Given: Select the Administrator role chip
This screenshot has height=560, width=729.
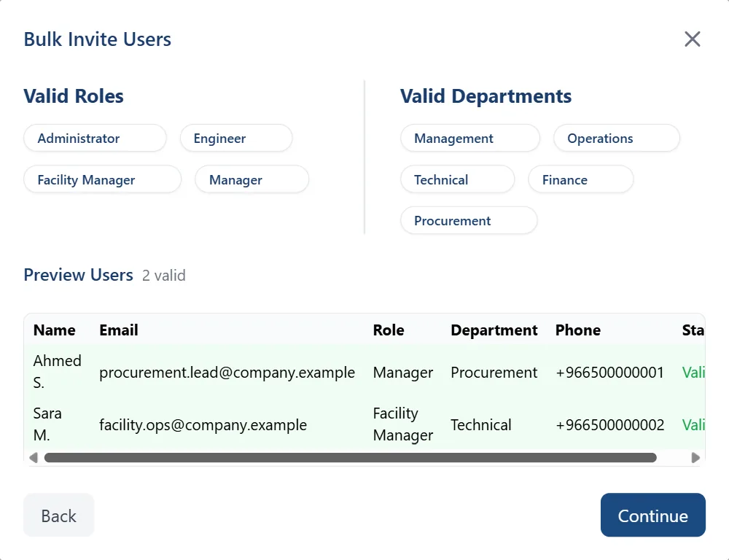Looking at the screenshot, I should (x=95, y=138).
